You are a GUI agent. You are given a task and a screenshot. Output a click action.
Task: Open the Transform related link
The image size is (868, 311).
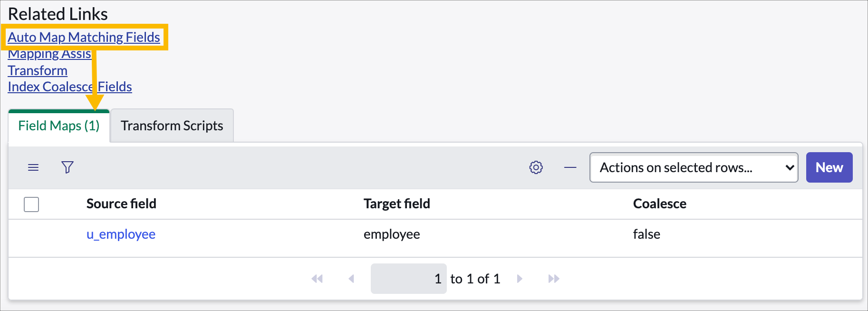38,70
